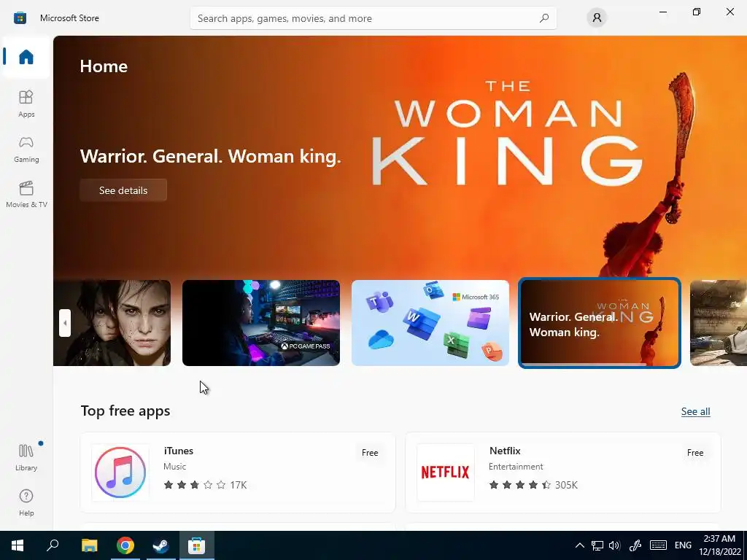Click the Free button for Netflix
747x560 pixels.
point(695,453)
